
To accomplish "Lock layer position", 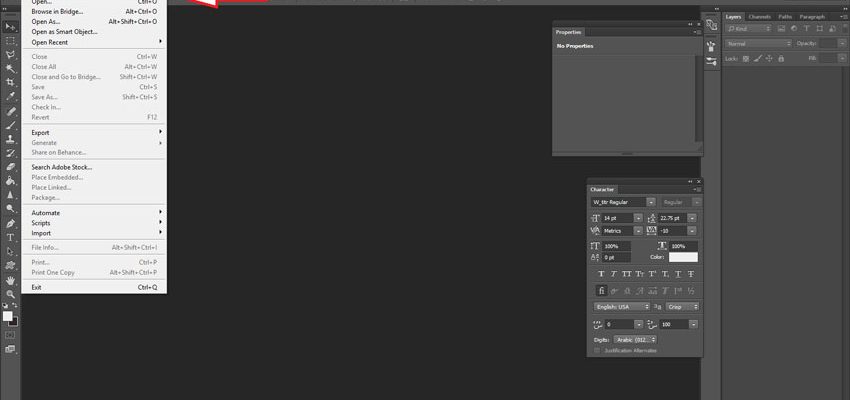I will pyautogui.click(x=769, y=58).
